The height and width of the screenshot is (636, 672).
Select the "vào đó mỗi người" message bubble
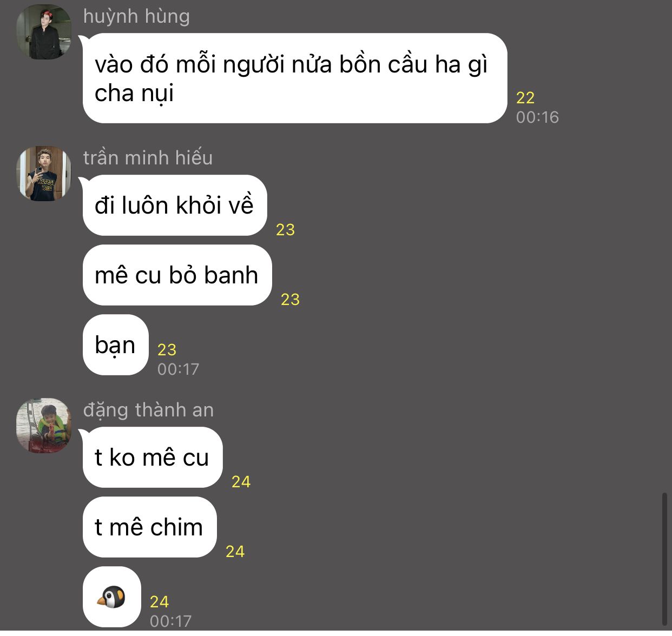295,78
